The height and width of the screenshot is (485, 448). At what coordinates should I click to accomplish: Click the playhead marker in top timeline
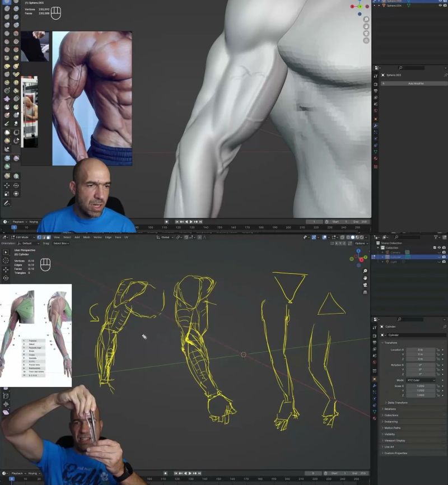[x=14, y=227]
